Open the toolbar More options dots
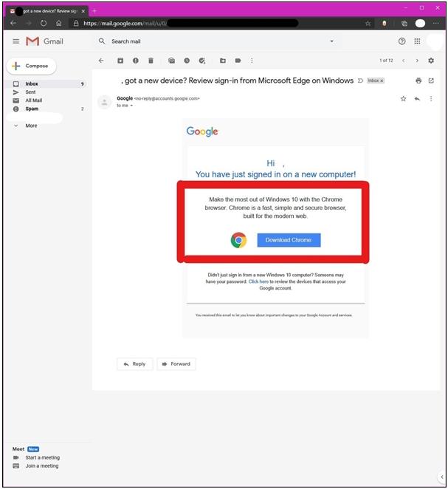 (x=252, y=61)
